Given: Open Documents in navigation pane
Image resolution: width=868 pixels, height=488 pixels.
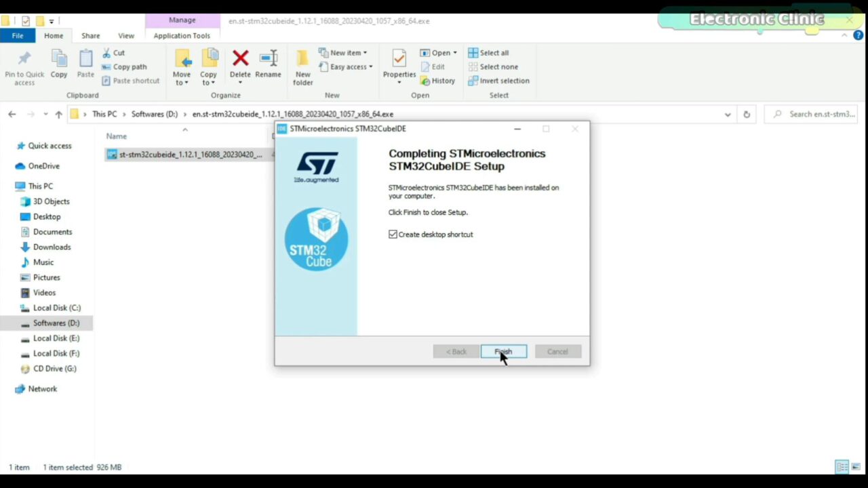Looking at the screenshot, I should (x=52, y=232).
